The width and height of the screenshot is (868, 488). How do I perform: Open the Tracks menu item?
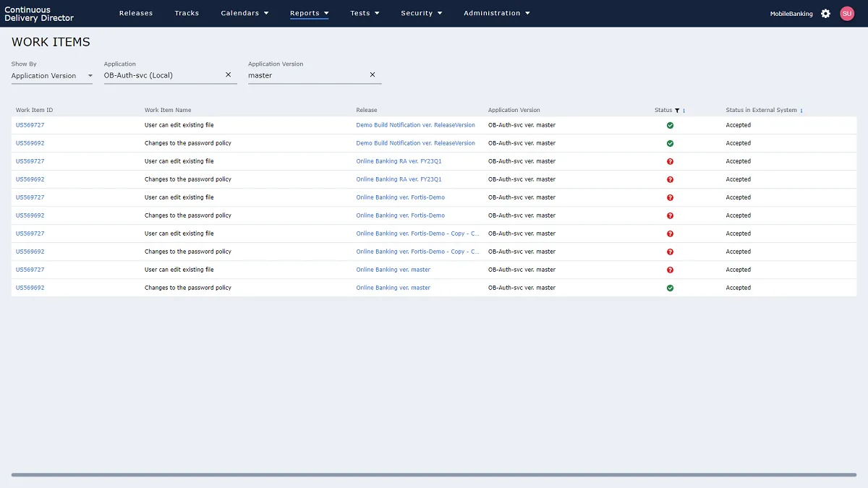coord(187,13)
